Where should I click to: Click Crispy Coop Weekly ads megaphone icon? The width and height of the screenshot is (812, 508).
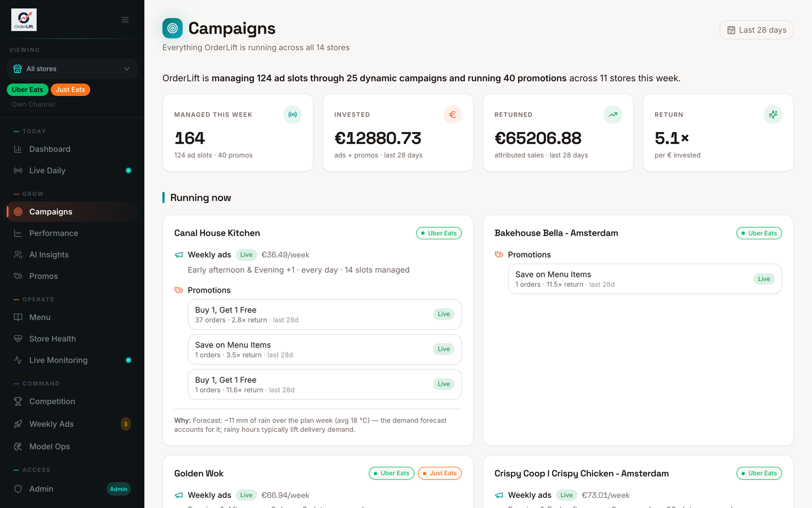tap(499, 495)
